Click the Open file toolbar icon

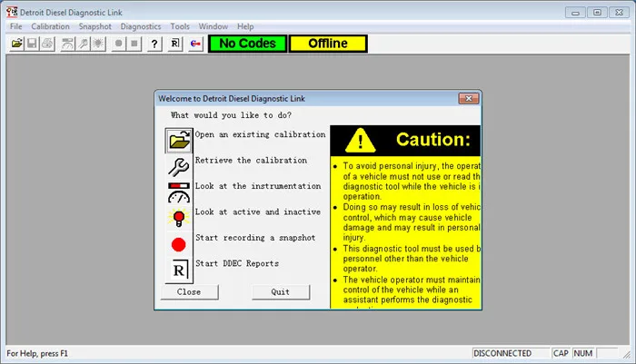16,44
